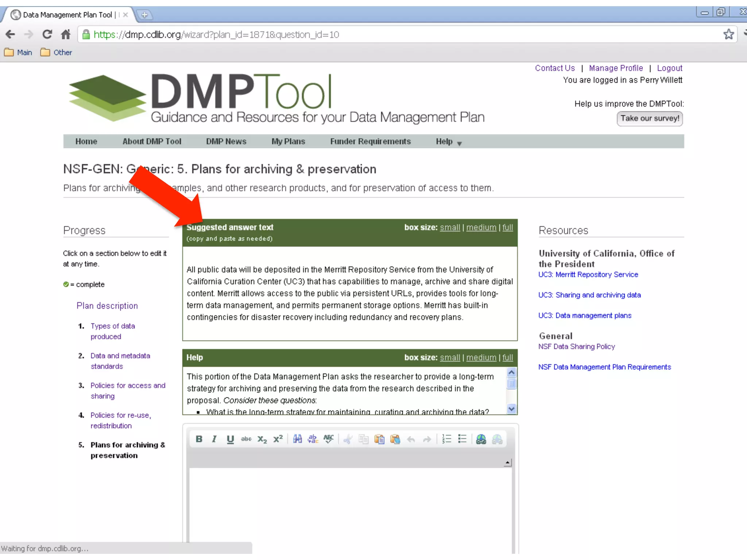This screenshot has width=747, height=560.
Task: Open the UC3: Merritt Repository Service link
Action: pos(588,275)
